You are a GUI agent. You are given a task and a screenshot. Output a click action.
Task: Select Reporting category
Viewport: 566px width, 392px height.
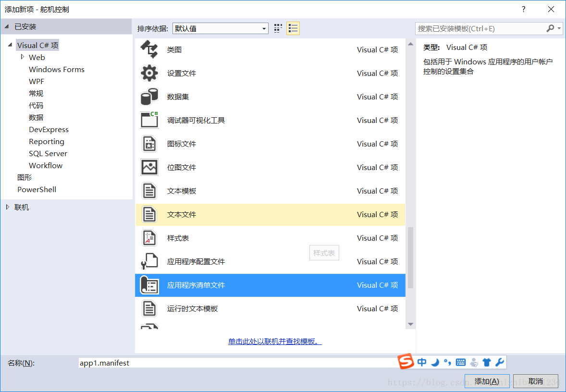click(x=47, y=142)
